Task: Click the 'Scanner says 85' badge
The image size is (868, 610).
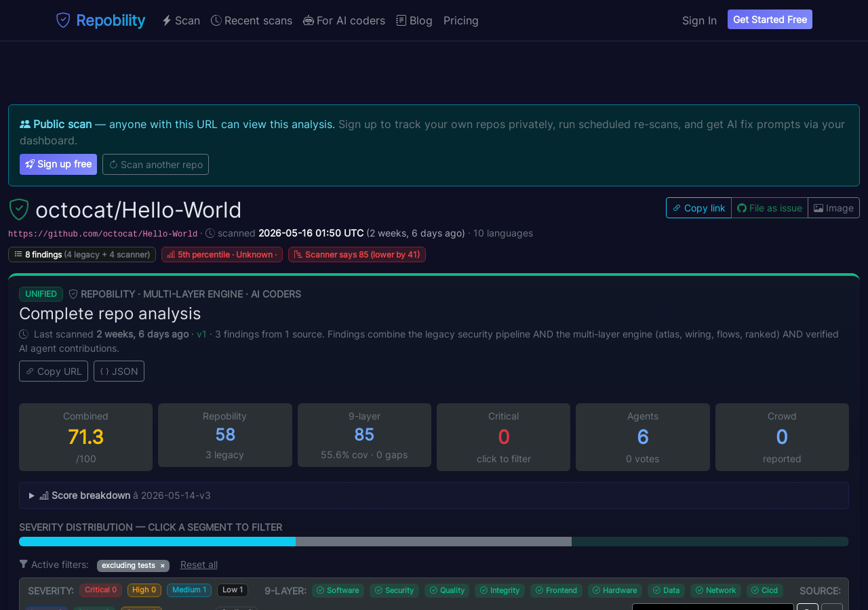Action: [357, 255]
